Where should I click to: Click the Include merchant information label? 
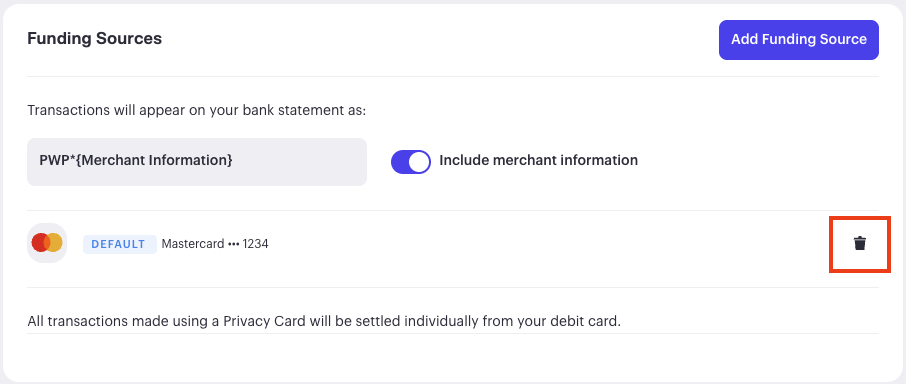539,160
